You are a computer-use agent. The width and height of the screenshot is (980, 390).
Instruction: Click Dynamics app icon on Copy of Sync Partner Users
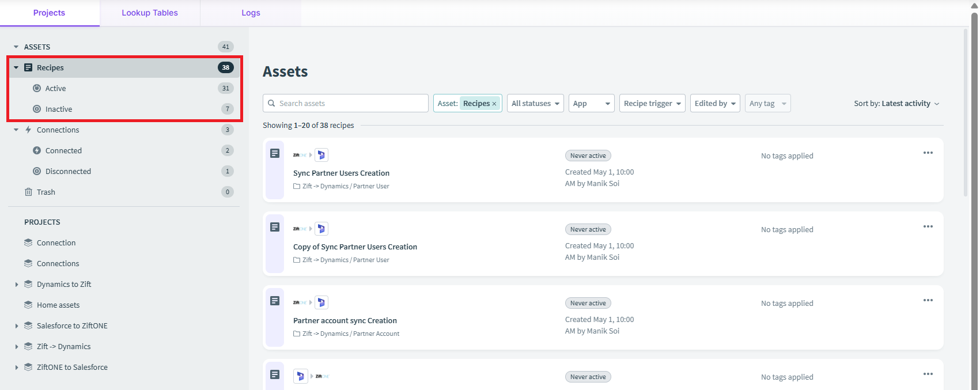pos(321,229)
